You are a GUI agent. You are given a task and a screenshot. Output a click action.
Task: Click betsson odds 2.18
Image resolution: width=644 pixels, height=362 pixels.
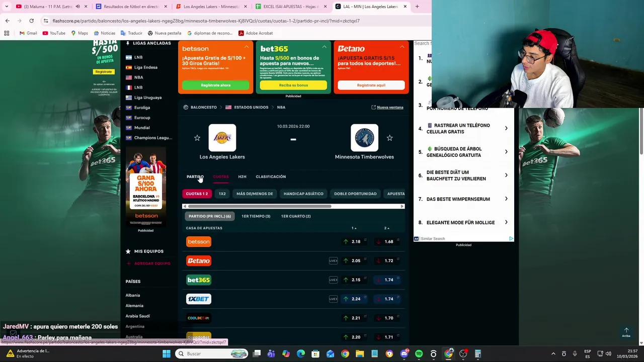(356, 242)
